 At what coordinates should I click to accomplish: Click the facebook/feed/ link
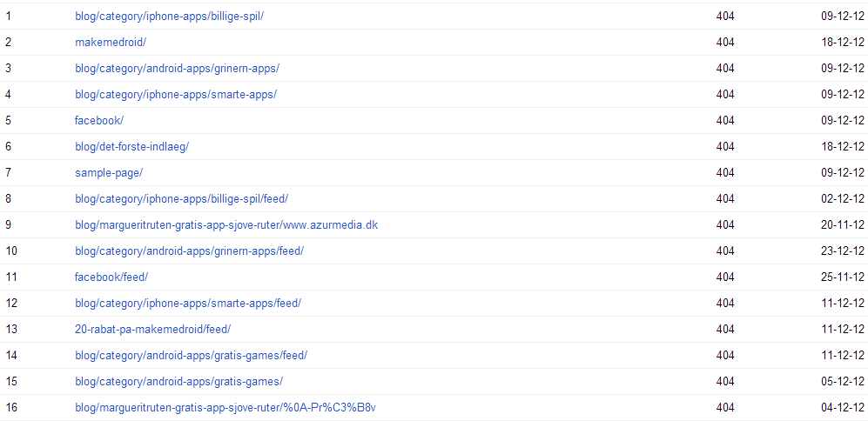click(111, 277)
